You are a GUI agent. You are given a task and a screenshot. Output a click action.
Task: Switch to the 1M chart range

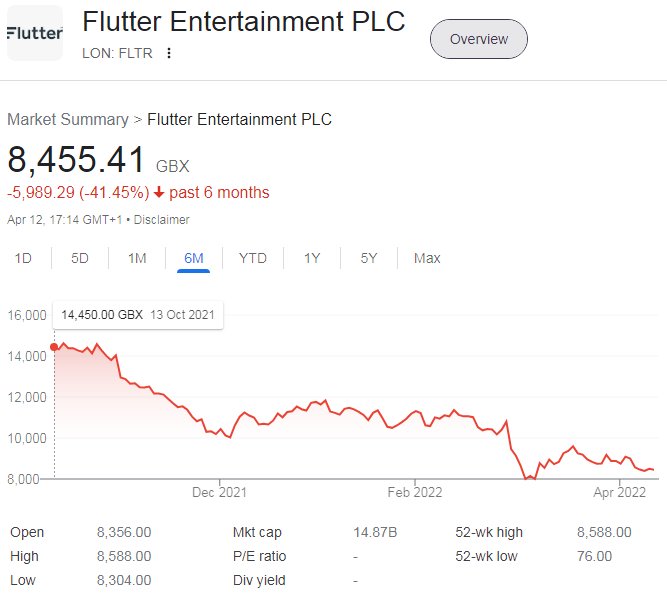(137, 258)
